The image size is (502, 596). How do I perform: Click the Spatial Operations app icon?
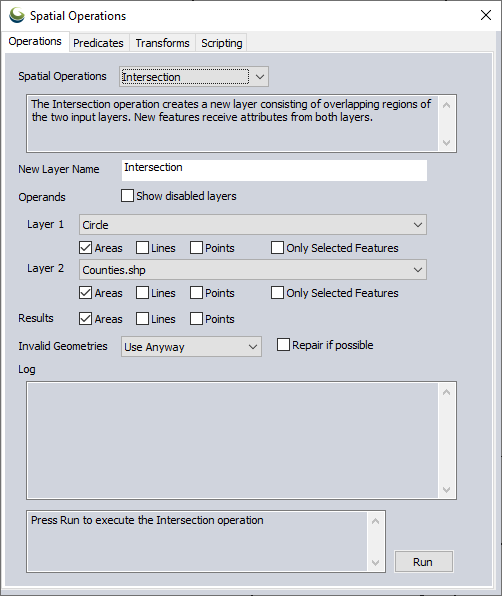17,16
